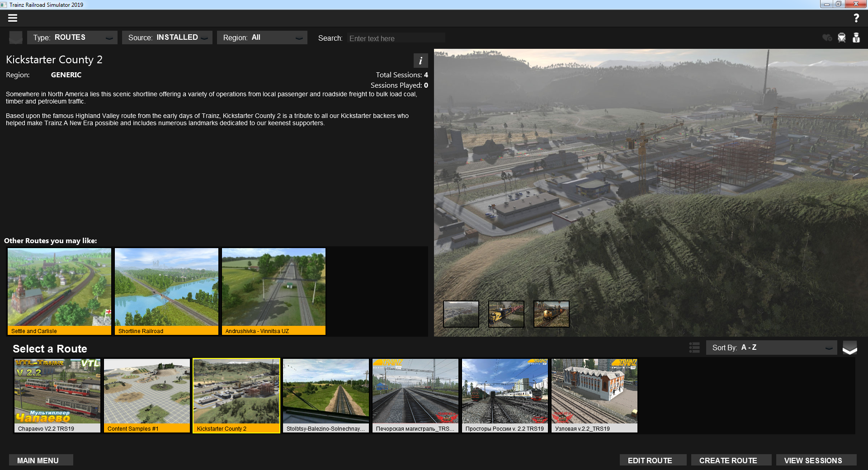Viewport: 868px width, 470px height.
Task: Click the GENERIC region value
Action: [66, 75]
